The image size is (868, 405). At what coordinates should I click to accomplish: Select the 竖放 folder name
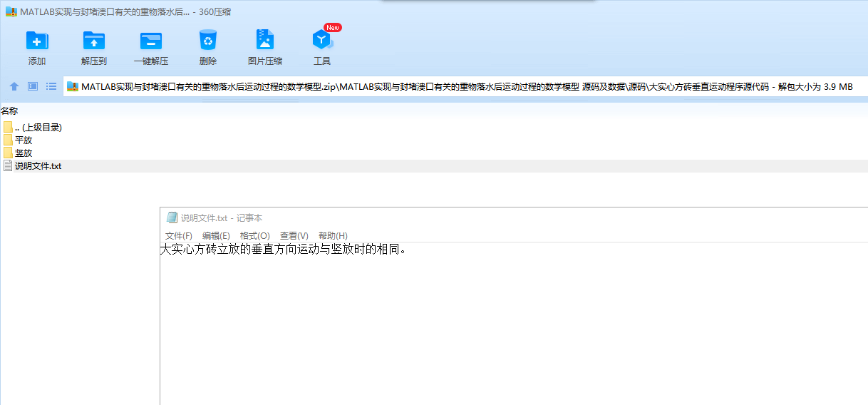pyautogui.click(x=24, y=153)
